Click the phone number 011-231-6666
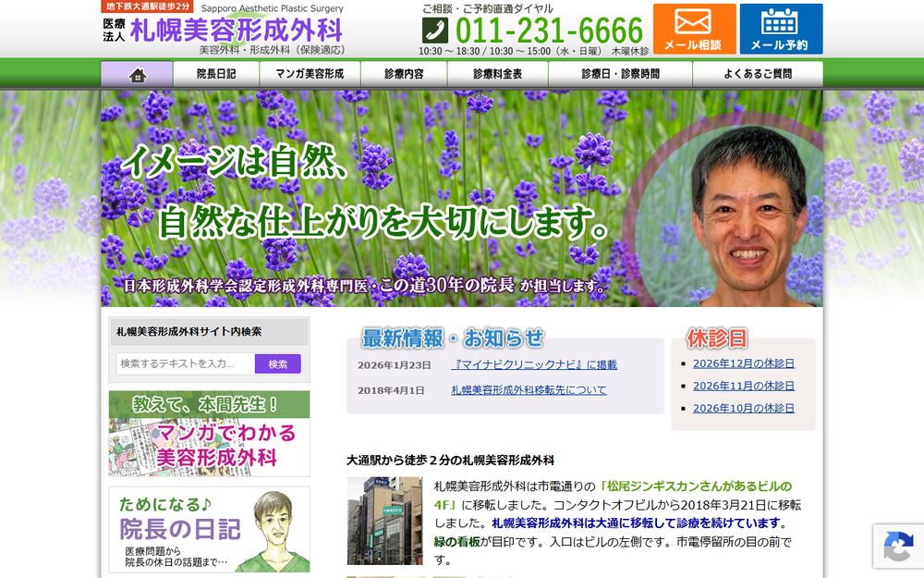The image size is (924, 578). (549, 31)
